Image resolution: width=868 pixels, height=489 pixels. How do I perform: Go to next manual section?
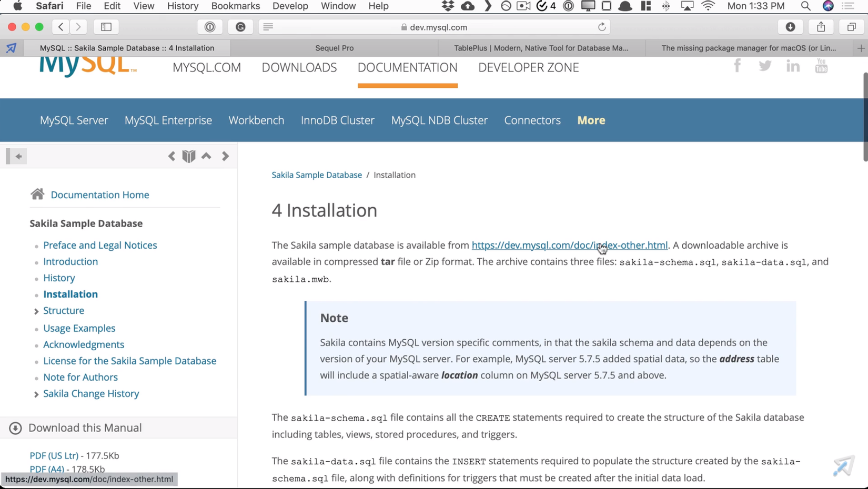click(x=225, y=156)
